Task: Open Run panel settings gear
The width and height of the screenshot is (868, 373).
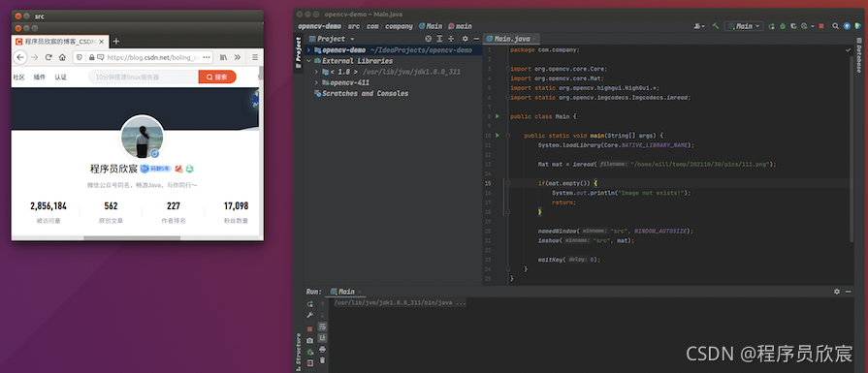Action: 836,292
